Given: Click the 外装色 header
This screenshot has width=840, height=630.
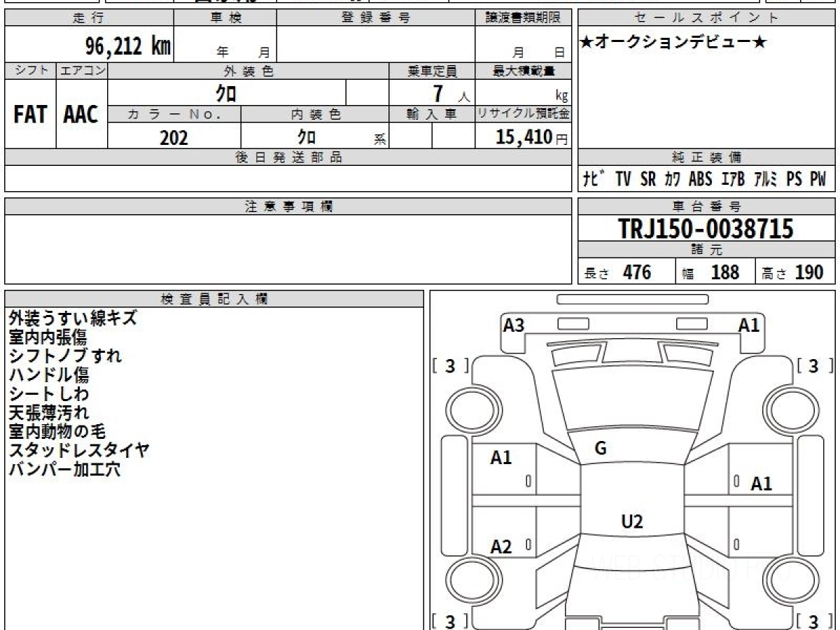Looking at the screenshot, I should [x=248, y=71].
